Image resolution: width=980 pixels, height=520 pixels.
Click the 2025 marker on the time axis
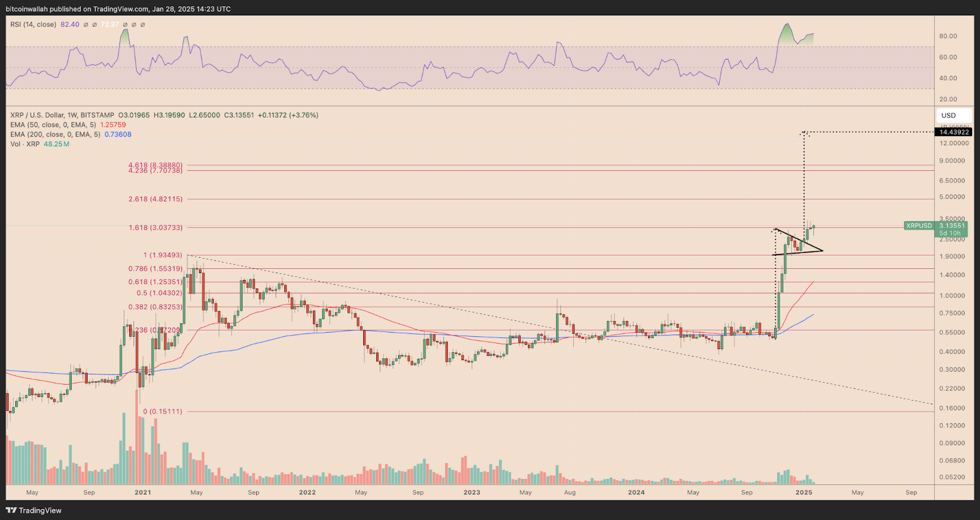804,492
